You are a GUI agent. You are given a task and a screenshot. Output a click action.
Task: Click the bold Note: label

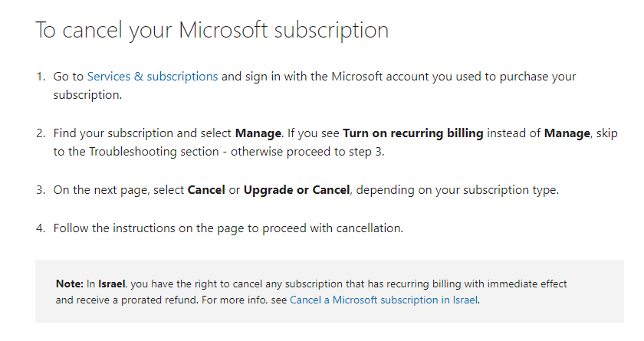tap(70, 284)
